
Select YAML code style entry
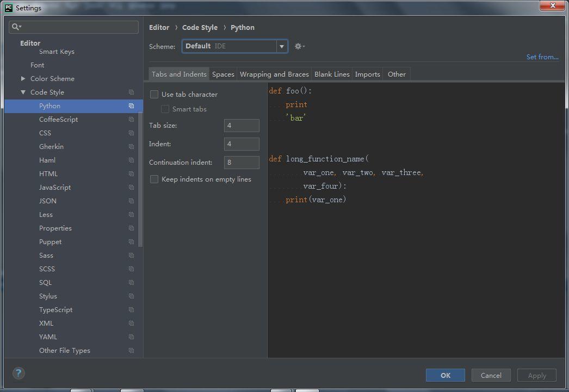48,337
